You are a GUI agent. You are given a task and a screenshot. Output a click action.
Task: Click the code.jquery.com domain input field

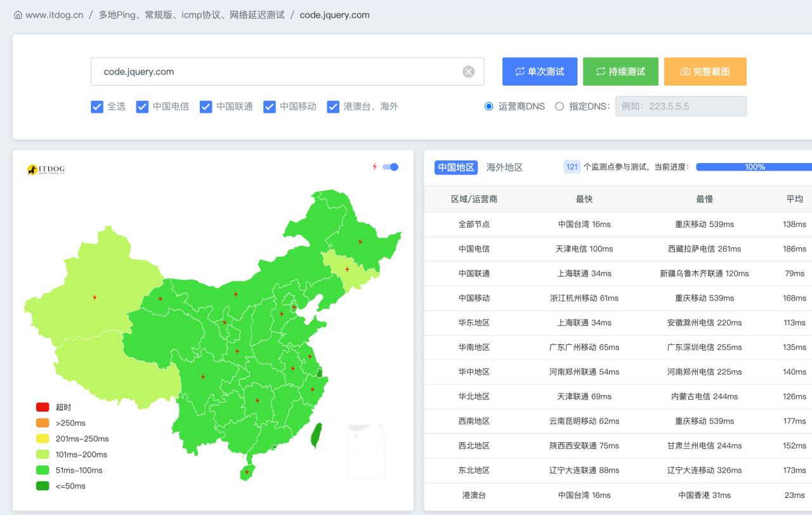coord(279,72)
